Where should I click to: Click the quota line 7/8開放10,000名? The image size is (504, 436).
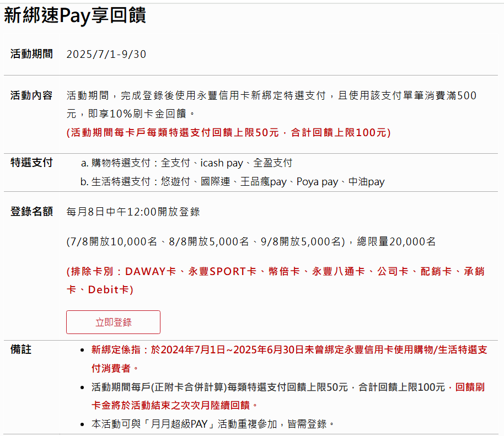[x=251, y=241]
